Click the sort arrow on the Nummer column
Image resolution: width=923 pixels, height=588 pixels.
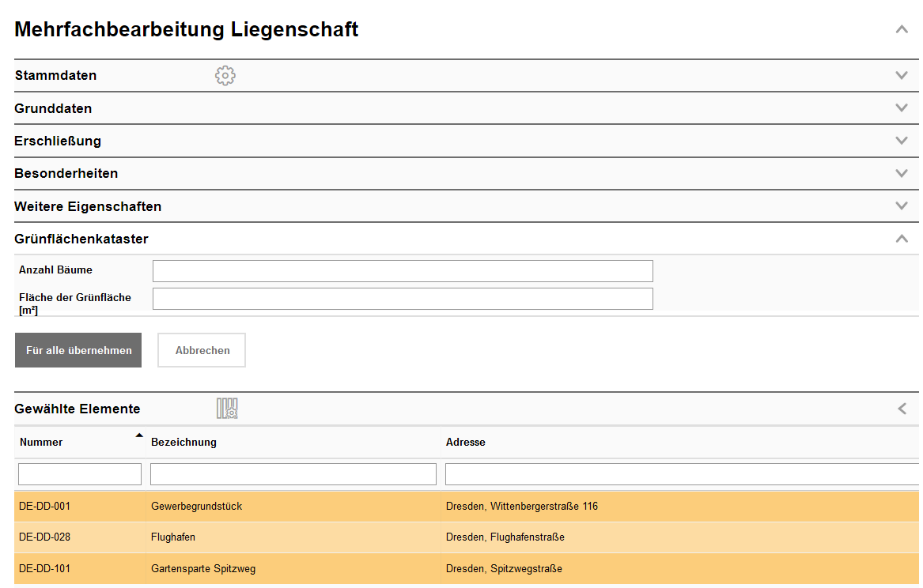pos(139,435)
